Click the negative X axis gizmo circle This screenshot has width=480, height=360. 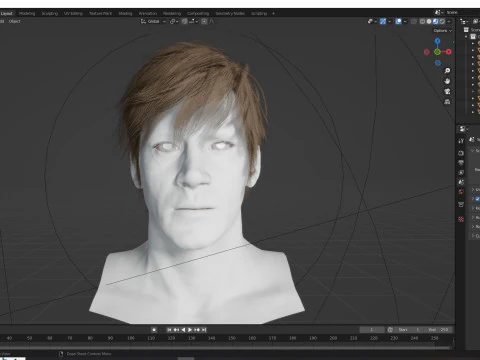(427, 52)
